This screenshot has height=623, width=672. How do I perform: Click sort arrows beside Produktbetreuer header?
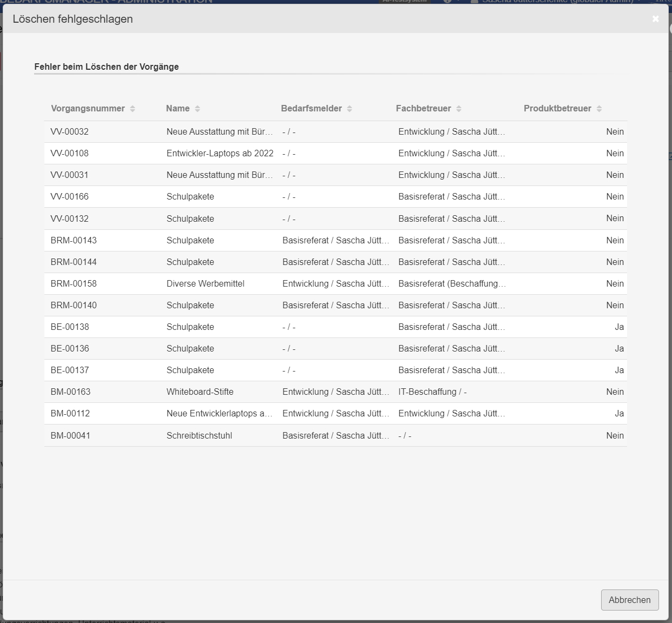tap(599, 109)
